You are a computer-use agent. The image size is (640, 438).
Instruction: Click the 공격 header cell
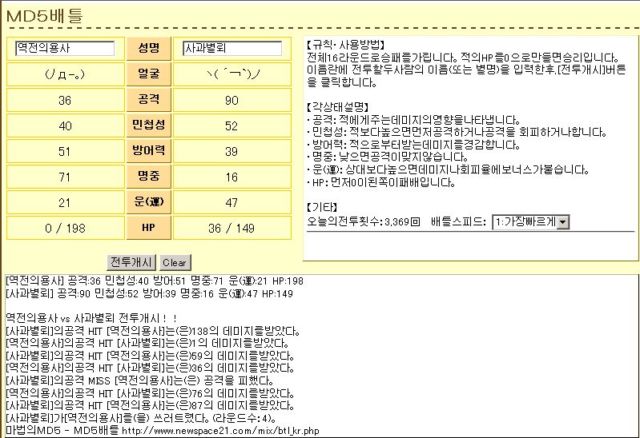(149, 100)
